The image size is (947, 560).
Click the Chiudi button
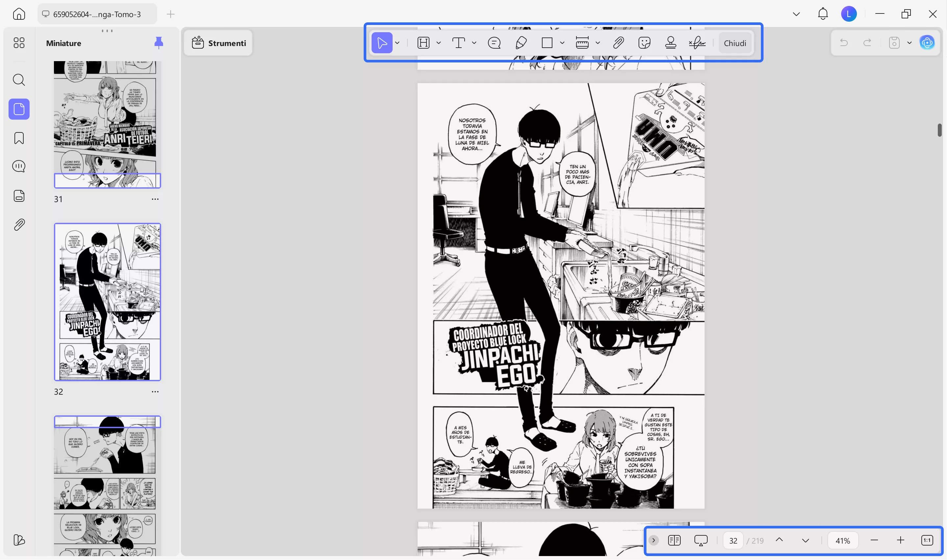click(x=735, y=43)
